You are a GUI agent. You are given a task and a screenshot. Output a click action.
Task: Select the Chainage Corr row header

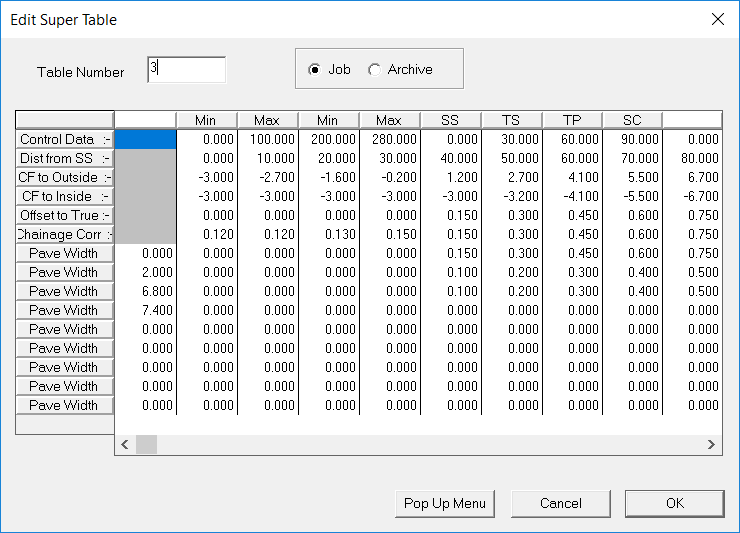pyautogui.click(x=65, y=235)
